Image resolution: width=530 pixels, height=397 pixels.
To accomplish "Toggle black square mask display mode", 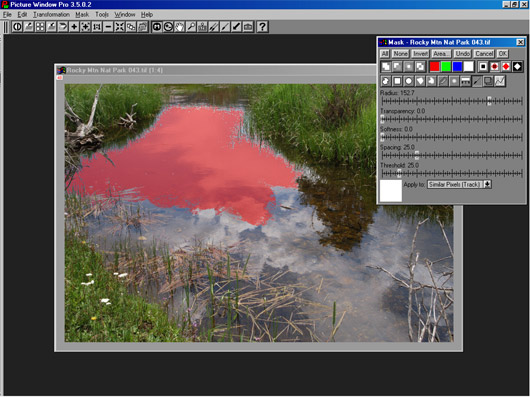I will point(483,67).
